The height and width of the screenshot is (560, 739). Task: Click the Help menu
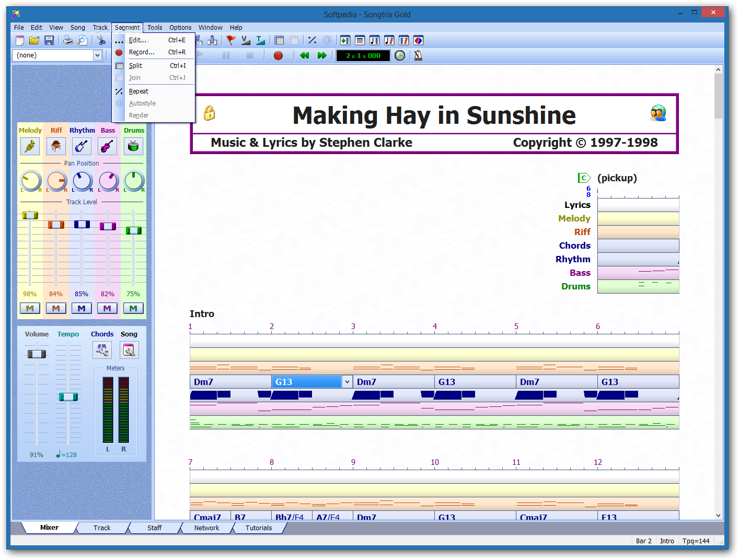click(x=236, y=28)
